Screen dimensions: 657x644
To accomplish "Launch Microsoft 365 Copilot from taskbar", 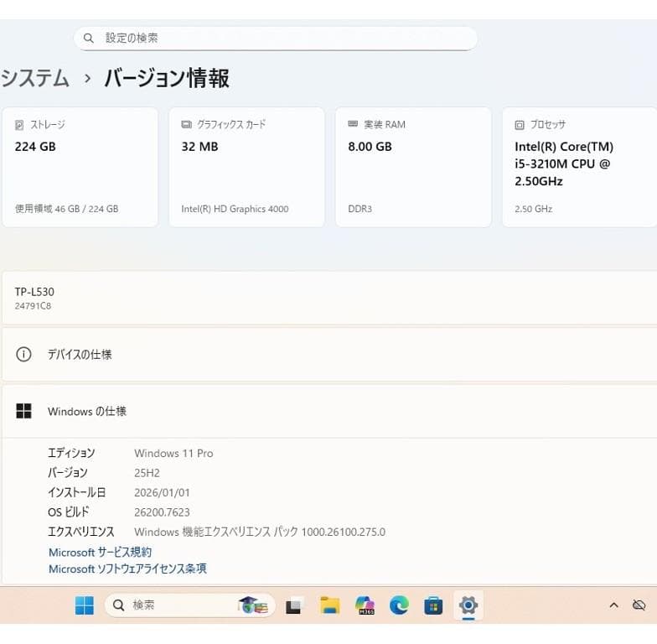I will (365, 605).
